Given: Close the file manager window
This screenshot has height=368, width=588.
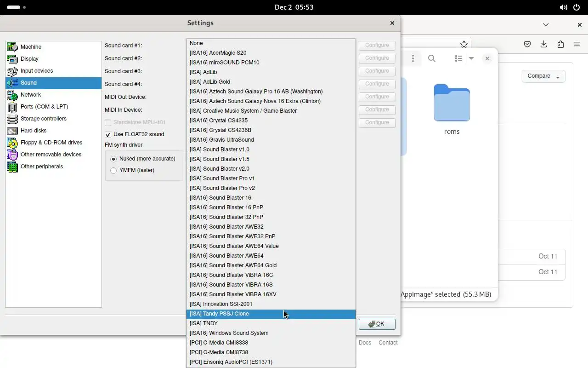Looking at the screenshot, I should pos(487,58).
